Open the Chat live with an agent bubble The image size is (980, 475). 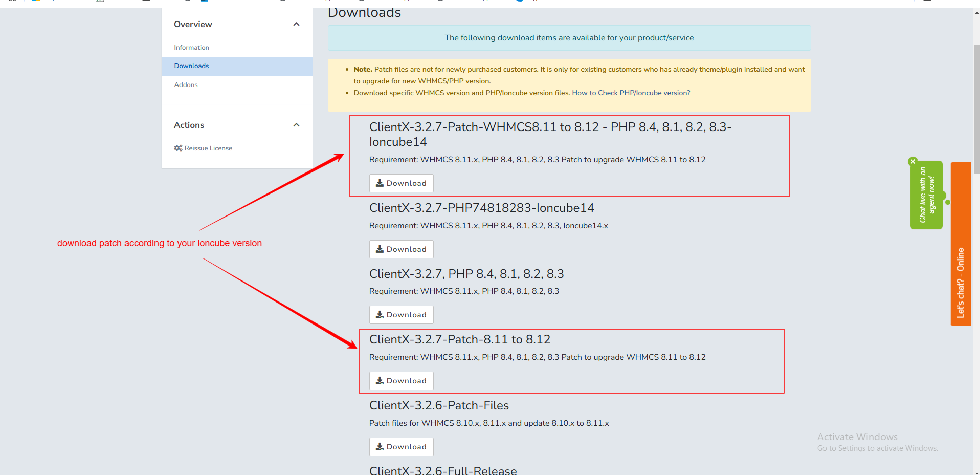pyautogui.click(x=926, y=195)
